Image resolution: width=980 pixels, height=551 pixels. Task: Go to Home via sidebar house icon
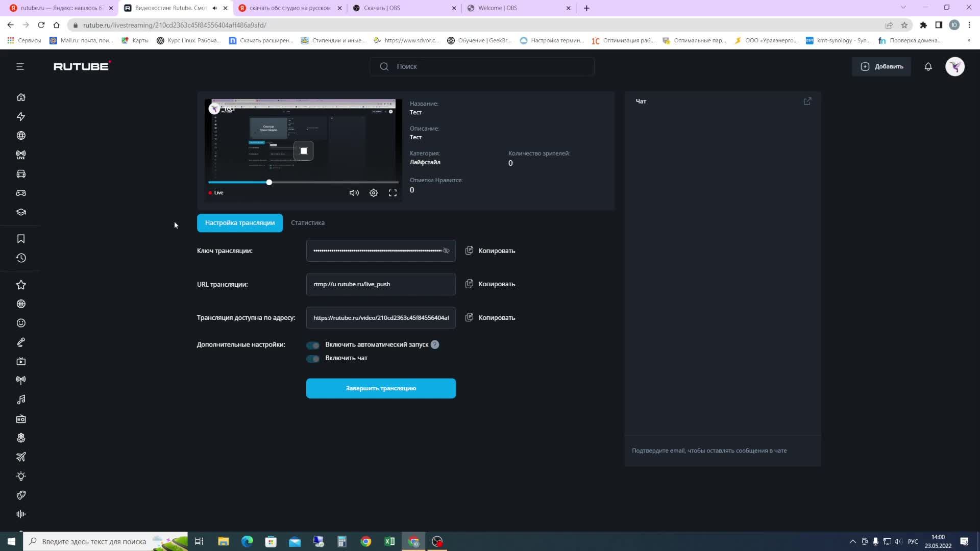pyautogui.click(x=21, y=97)
